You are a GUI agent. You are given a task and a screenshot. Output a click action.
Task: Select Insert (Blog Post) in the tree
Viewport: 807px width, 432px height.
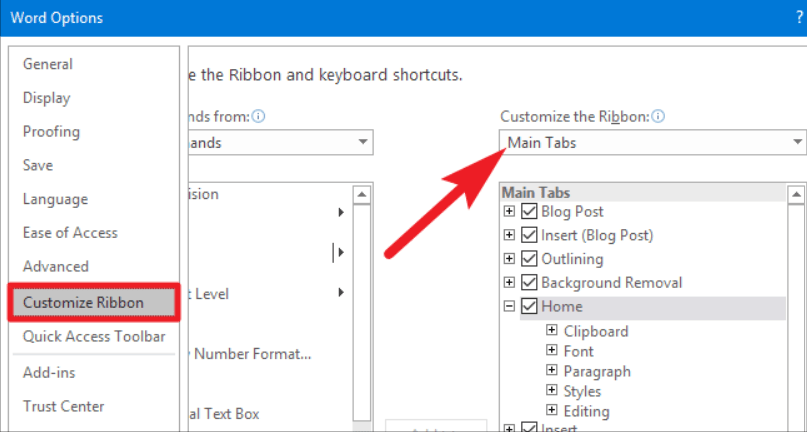(597, 235)
